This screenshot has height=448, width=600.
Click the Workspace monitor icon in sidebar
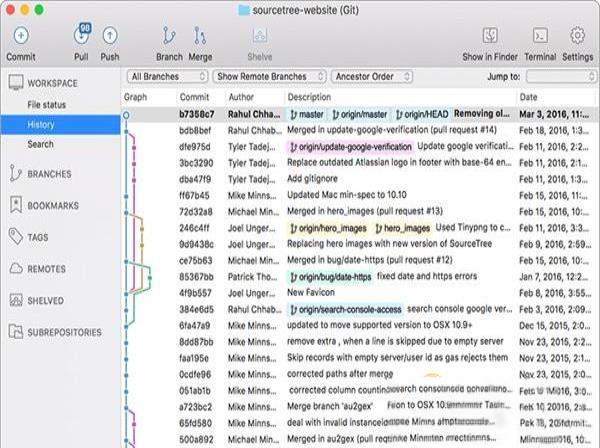[x=16, y=83]
